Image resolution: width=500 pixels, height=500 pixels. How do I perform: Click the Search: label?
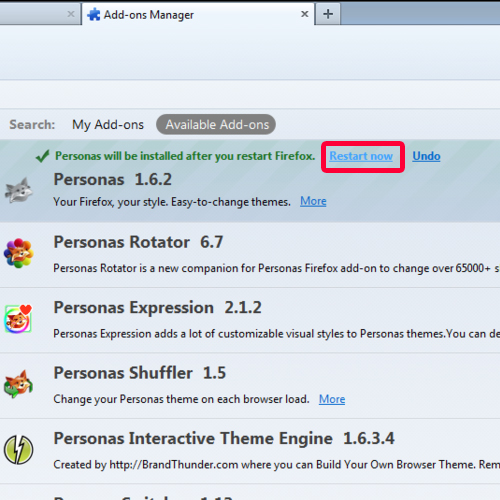tap(32, 125)
